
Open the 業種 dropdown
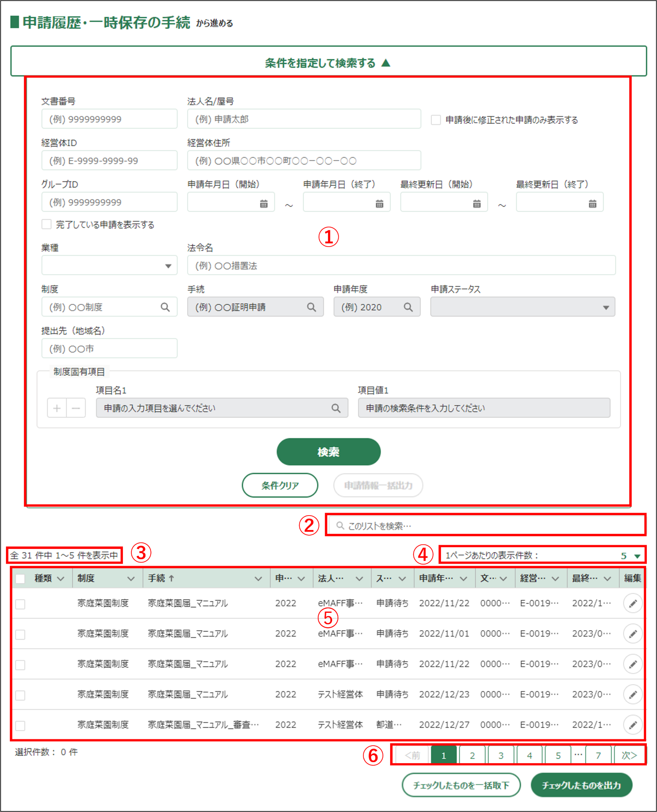pos(109,266)
